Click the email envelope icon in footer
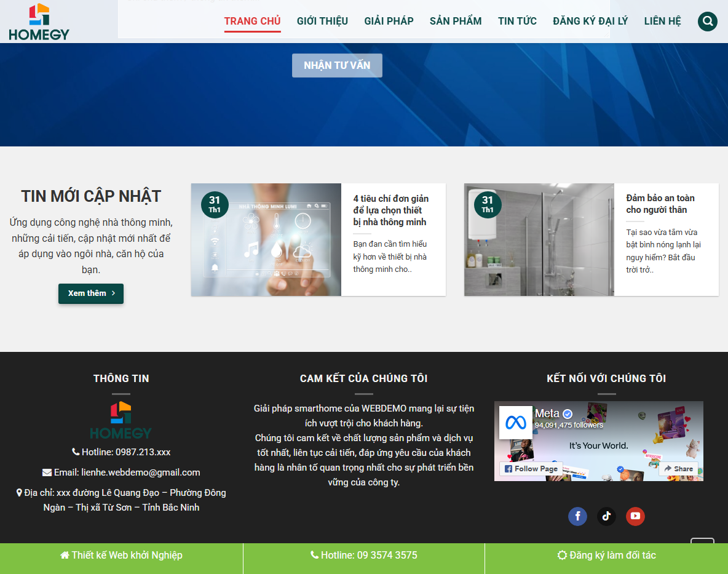 point(46,472)
